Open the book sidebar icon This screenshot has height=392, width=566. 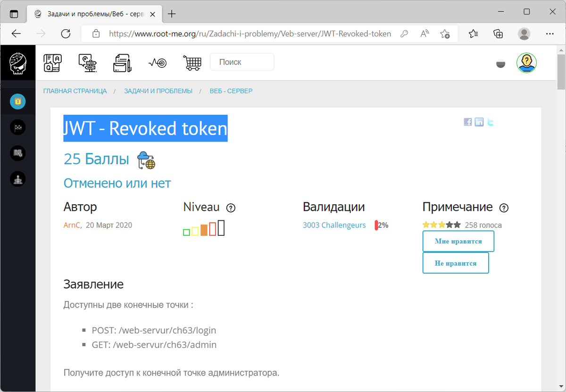[x=18, y=153]
